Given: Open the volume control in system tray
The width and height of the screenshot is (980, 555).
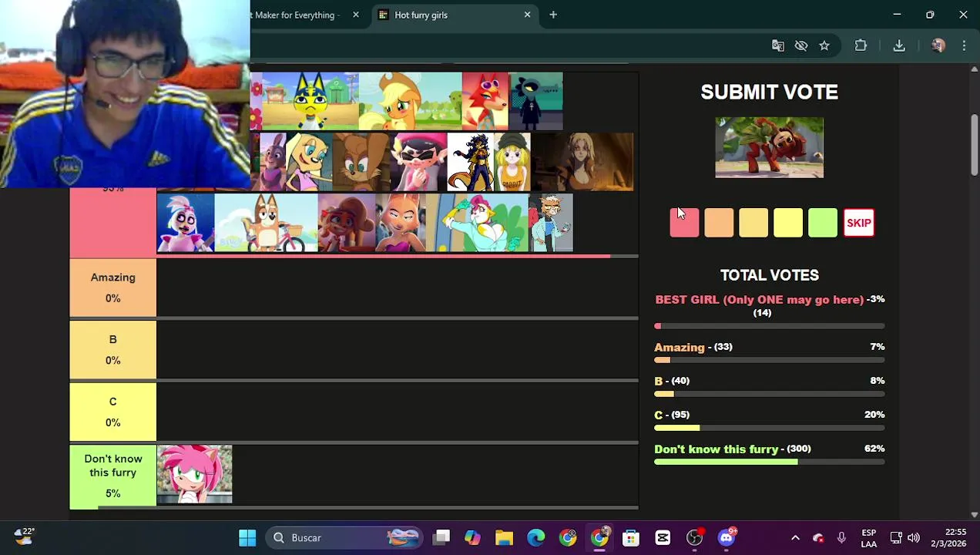Looking at the screenshot, I should pos(914,537).
